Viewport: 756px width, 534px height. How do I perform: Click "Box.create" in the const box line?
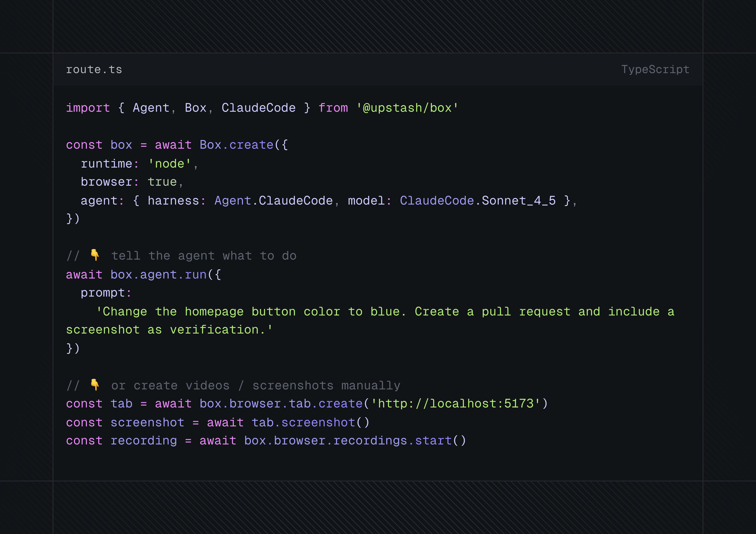tap(236, 145)
